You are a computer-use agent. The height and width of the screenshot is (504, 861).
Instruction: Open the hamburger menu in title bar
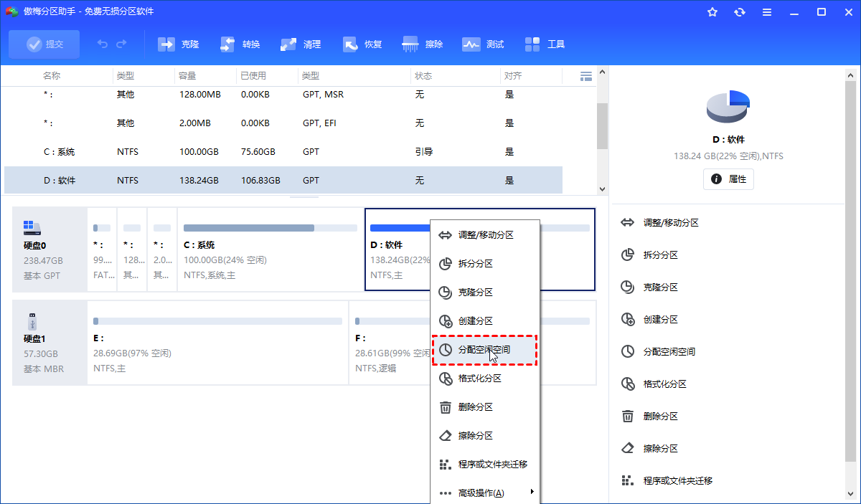tap(767, 12)
